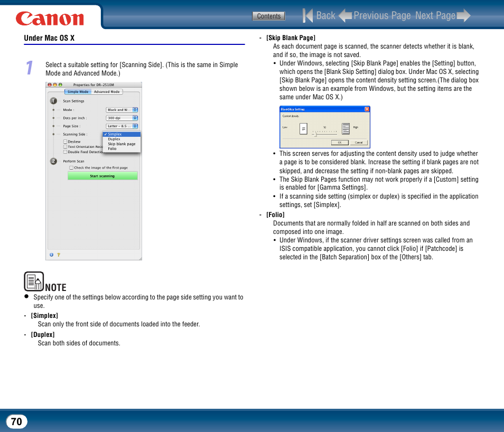This screenshot has height=432, width=504.
Task: Select Simplex in the Scanning Side menu
Action: point(122,134)
